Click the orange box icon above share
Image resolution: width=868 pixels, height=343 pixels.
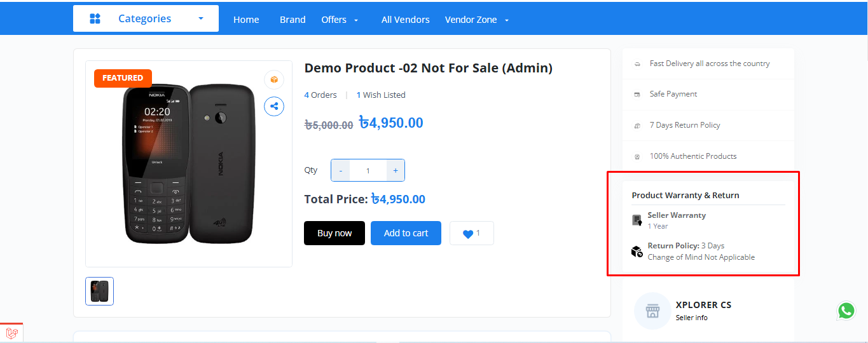click(x=274, y=79)
